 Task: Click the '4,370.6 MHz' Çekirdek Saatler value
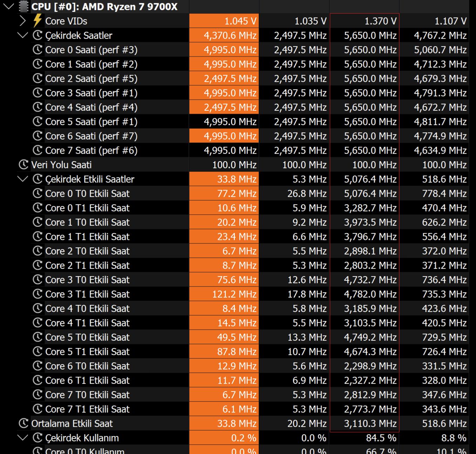pos(230,35)
